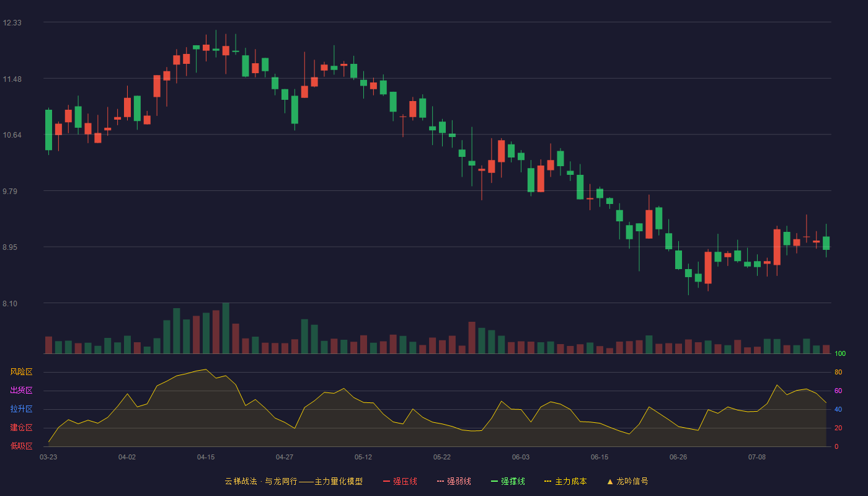The image size is (868, 496).
Task: Toggle the green 强撑线 legend entry
Action: [x=508, y=481]
